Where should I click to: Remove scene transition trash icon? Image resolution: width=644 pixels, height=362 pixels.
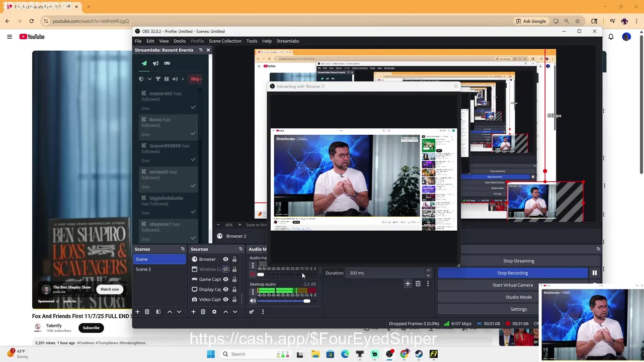418,284
